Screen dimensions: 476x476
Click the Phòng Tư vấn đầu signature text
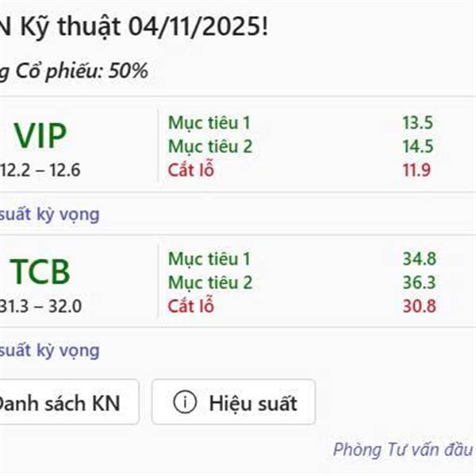[x=403, y=450]
